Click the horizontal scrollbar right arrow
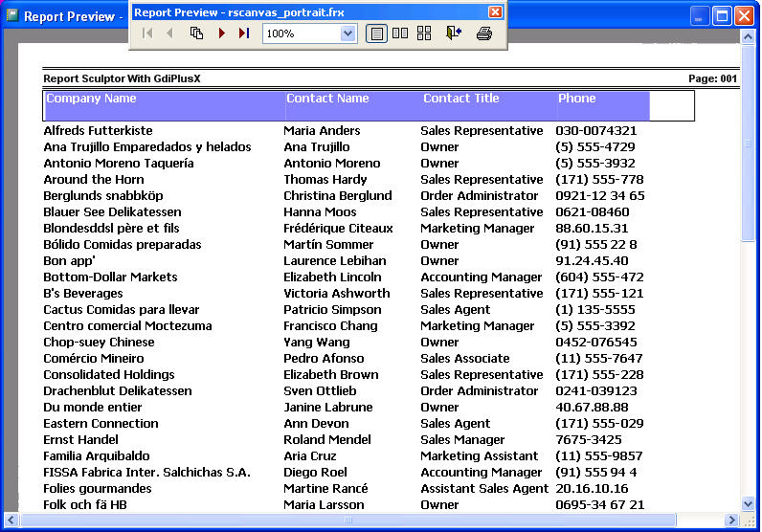Image resolution: width=762 pixels, height=532 pixels. point(731,521)
